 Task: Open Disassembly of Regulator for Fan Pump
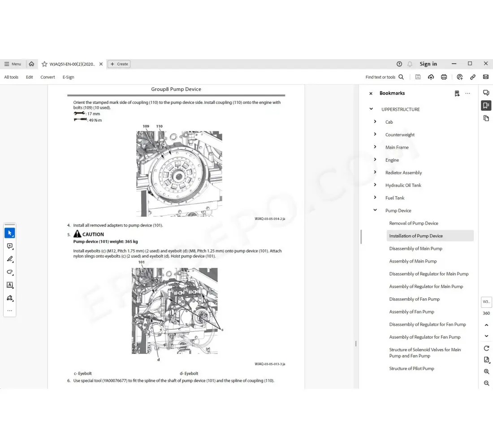(x=428, y=324)
